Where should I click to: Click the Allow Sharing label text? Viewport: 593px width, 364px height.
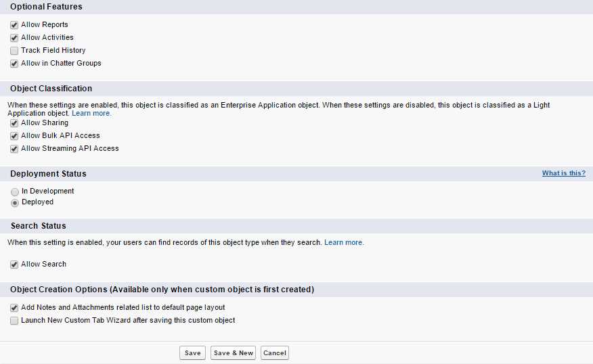[45, 123]
